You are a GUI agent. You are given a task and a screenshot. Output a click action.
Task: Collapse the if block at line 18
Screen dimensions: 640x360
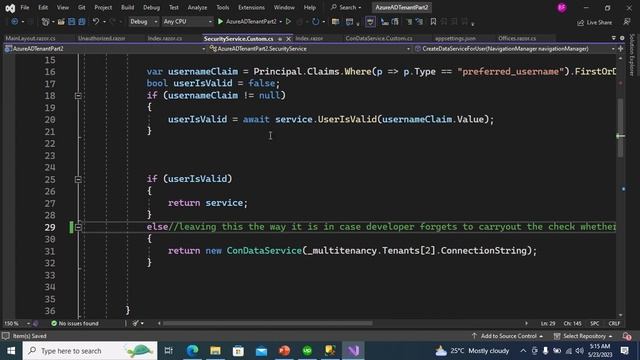(78, 96)
